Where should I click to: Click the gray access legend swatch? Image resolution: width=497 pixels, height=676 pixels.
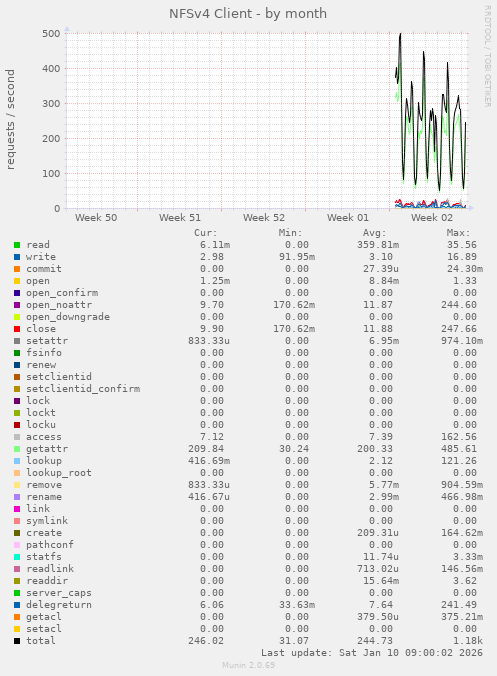pyautogui.click(x=17, y=437)
